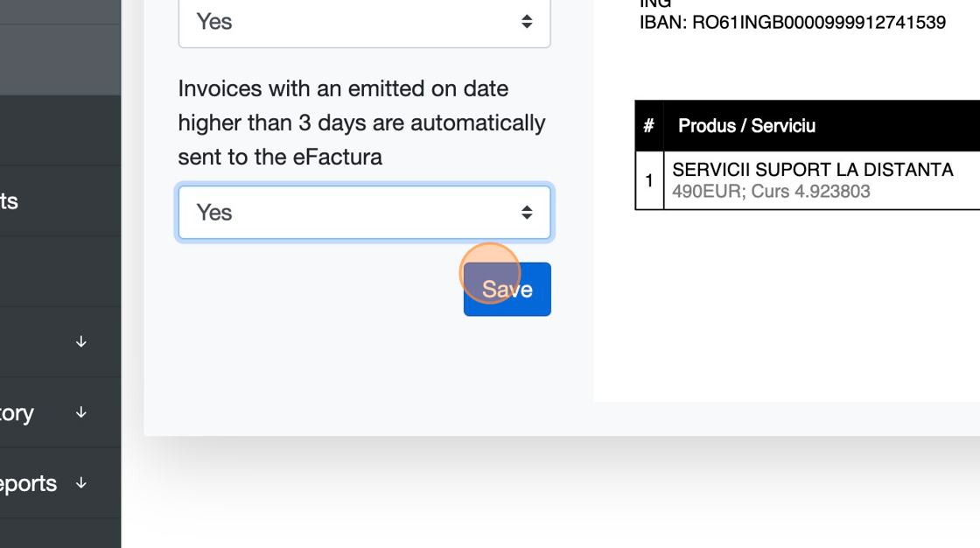Open the eFactura auto-send Yes dropdown
The image size is (980, 548).
[x=364, y=212]
